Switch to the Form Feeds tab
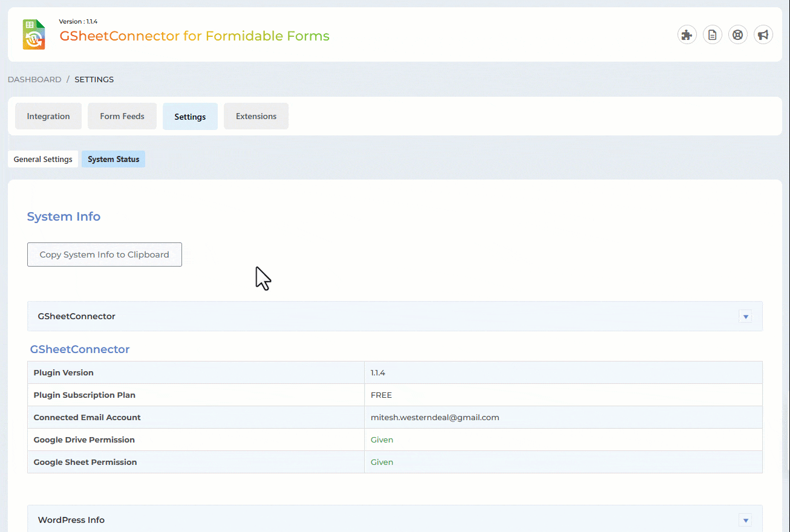Viewport: 790px width, 532px height. pos(122,116)
